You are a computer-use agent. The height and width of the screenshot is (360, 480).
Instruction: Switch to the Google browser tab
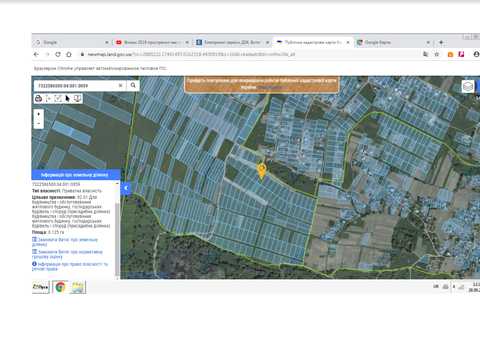pyautogui.click(x=72, y=42)
